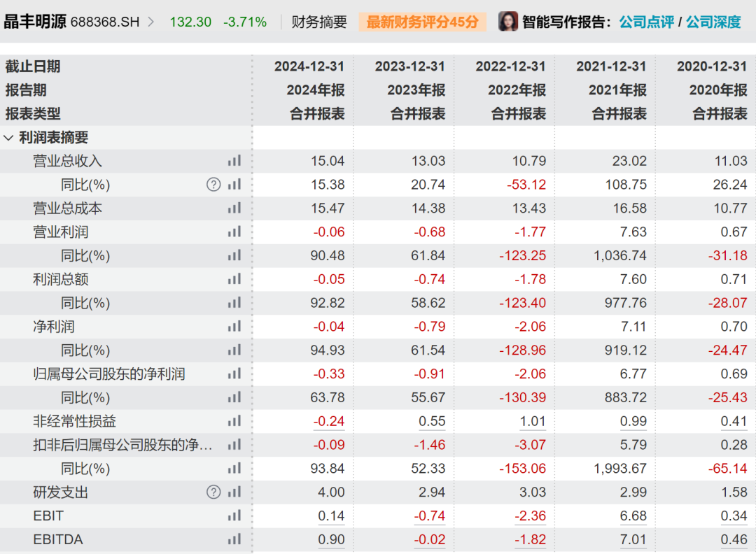
Task: Open chart icon for EBIT row
Action: [x=234, y=516]
